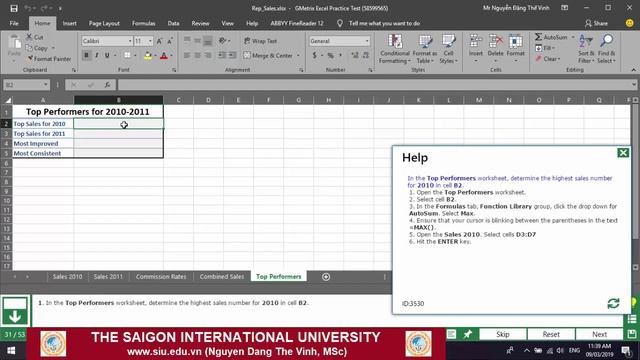This screenshot has height=360, width=640.
Task: Click the Skip button
Action: point(502,334)
